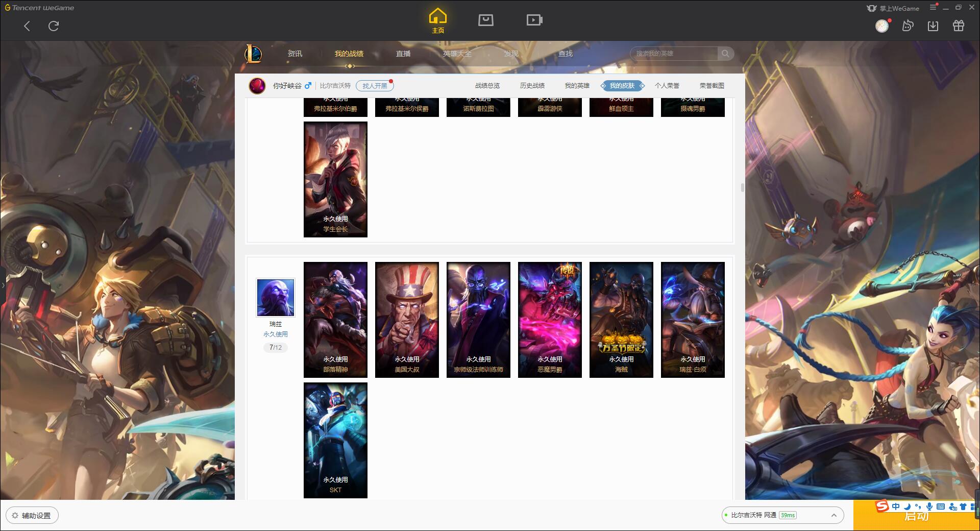Go back with the left arrow icon

27,26
